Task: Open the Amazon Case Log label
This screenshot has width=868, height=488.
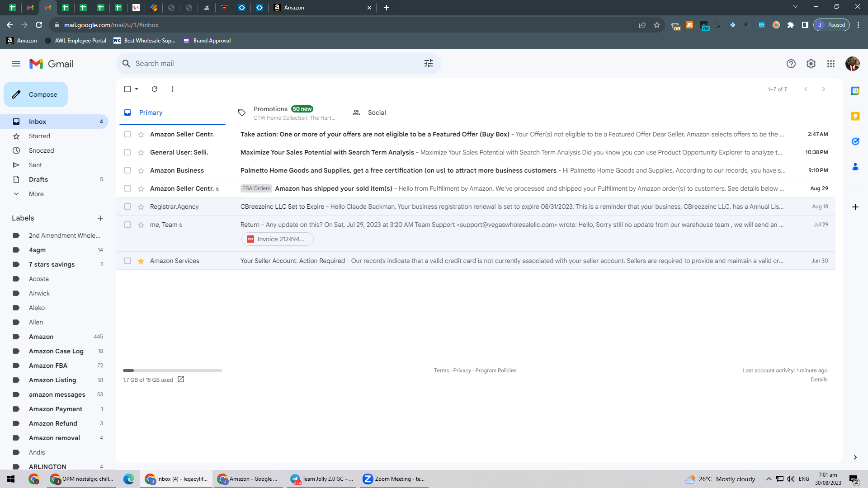Action: tap(56, 351)
